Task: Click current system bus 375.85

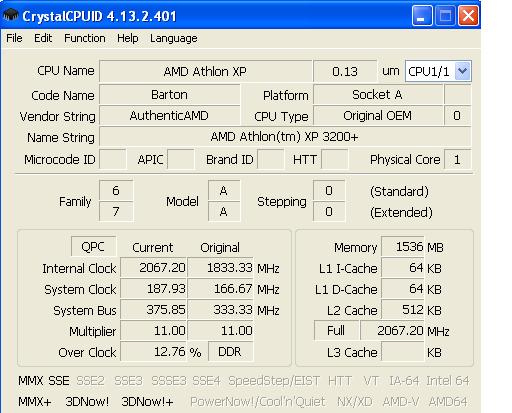Action: (154, 310)
